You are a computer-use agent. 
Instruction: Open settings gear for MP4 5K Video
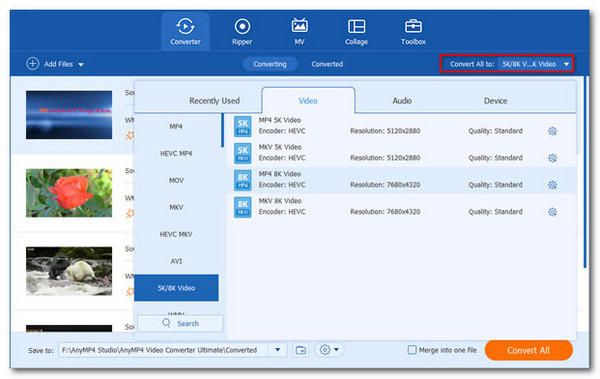[x=552, y=131]
